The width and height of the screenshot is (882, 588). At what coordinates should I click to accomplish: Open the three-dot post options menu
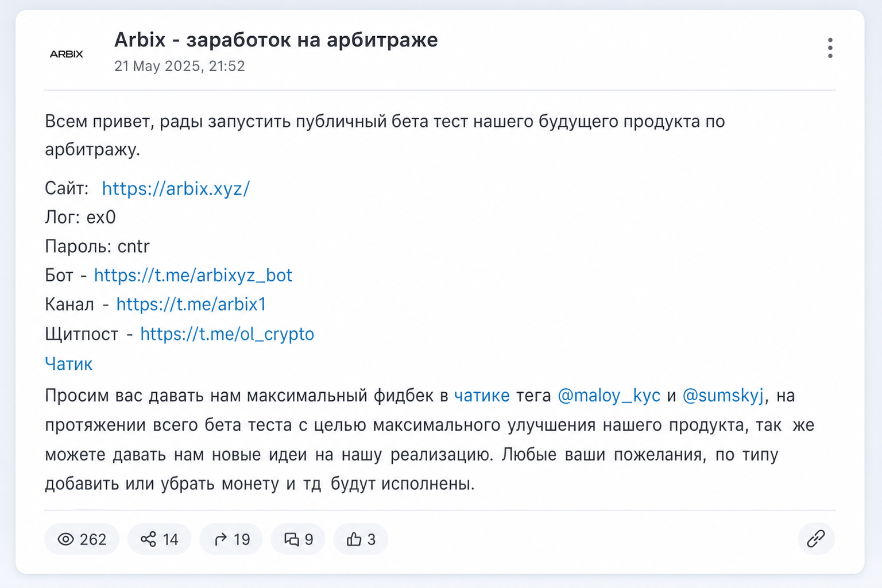pyautogui.click(x=830, y=48)
